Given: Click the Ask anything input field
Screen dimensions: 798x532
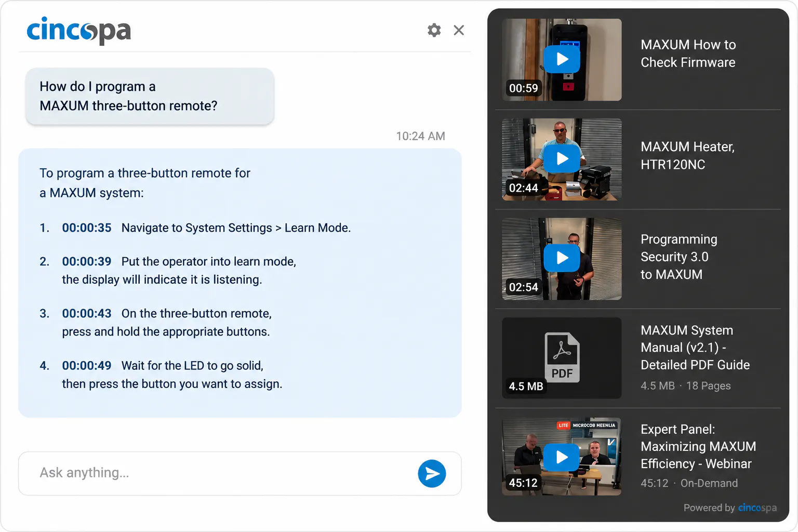Looking at the screenshot, I should tap(240, 473).
